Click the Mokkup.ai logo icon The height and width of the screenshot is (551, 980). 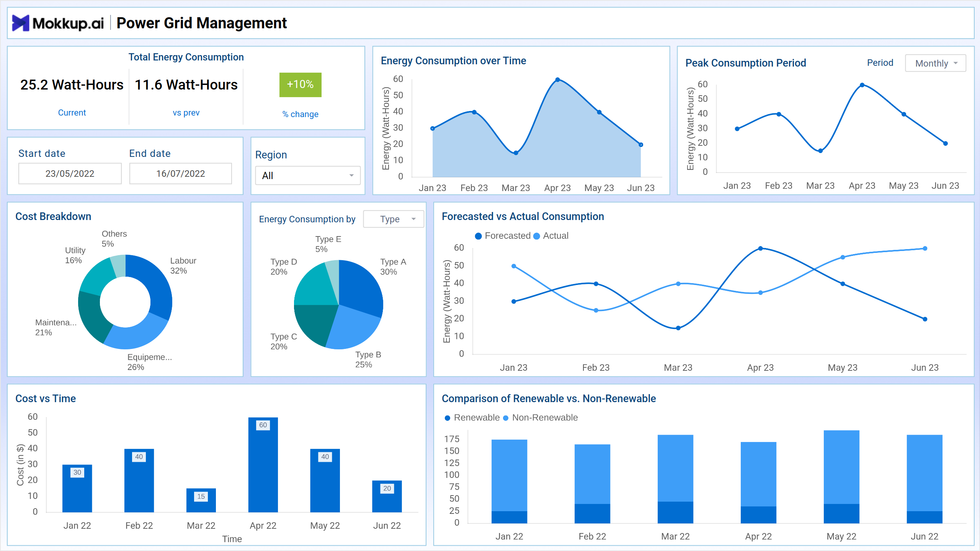(21, 23)
